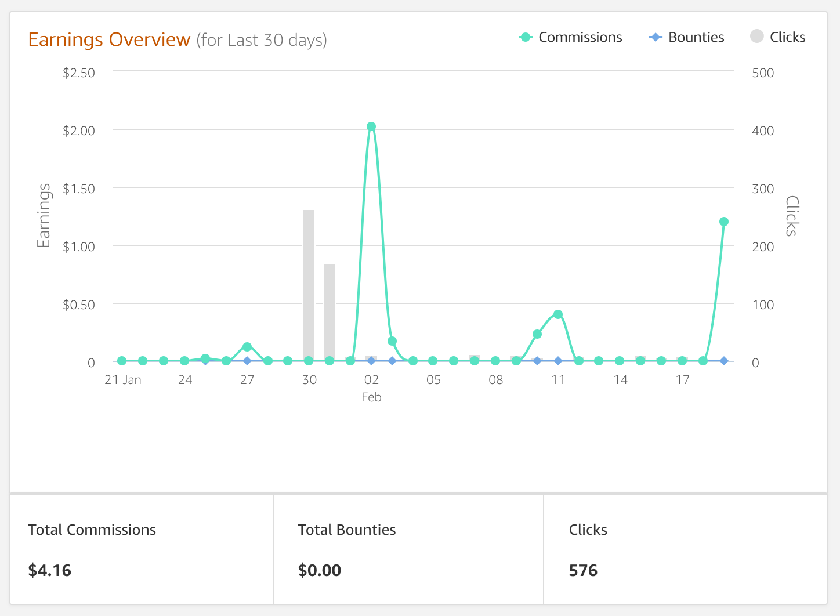The height and width of the screenshot is (616, 840).
Task: Select the commission point just before 11
Action: [x=537, y=334]
